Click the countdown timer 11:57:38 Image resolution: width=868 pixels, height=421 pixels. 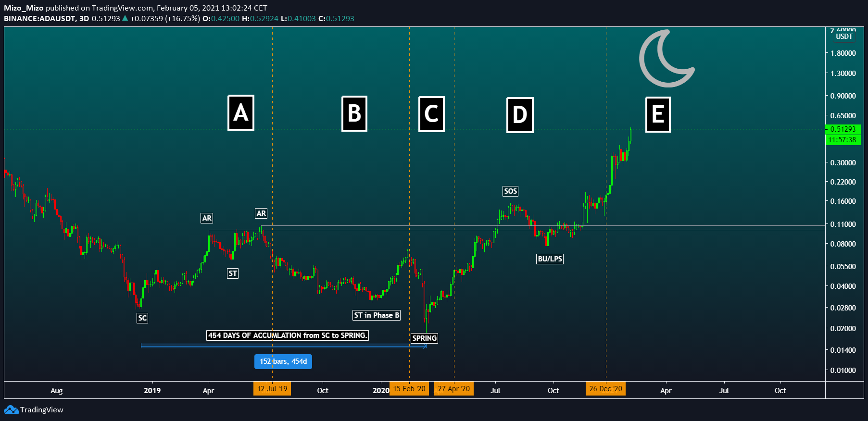(x=843, y=140)
